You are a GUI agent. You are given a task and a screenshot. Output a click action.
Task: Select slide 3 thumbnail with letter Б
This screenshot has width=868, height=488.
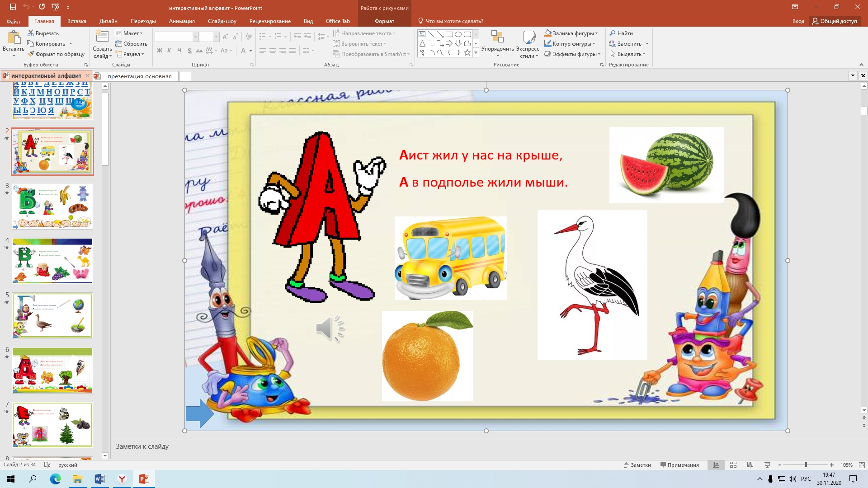coord(52,206)
